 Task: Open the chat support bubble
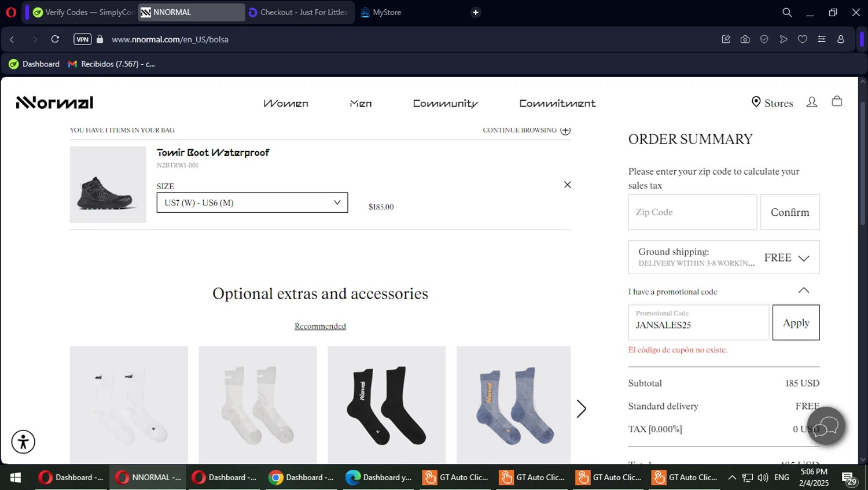coord(826,426)
